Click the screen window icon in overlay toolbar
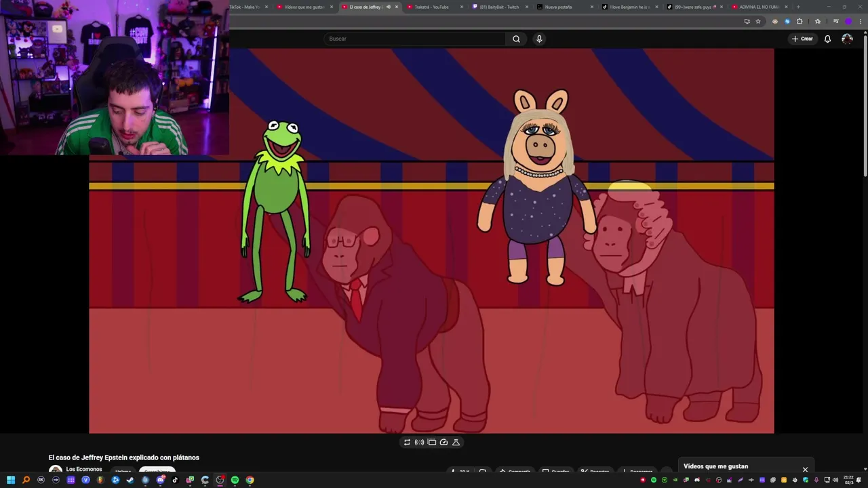 [431, 442]
